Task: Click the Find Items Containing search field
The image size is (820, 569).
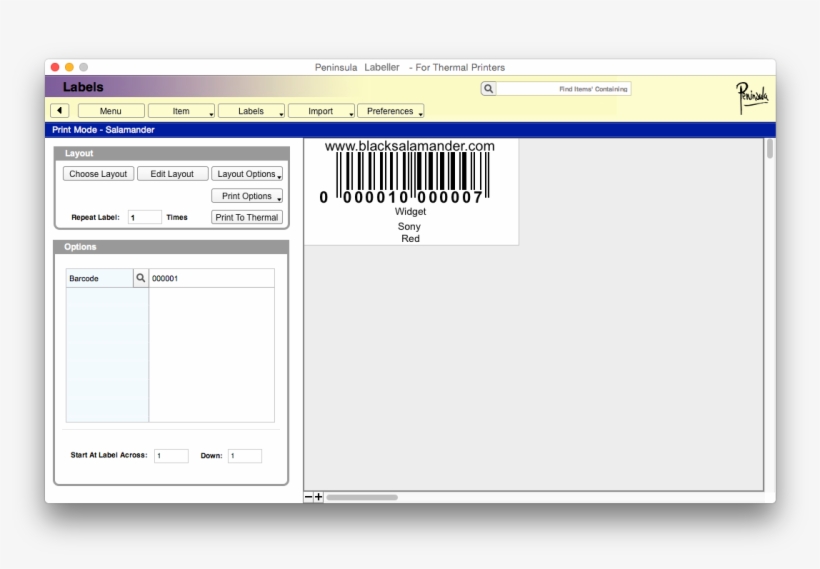Action: (563, 89)
